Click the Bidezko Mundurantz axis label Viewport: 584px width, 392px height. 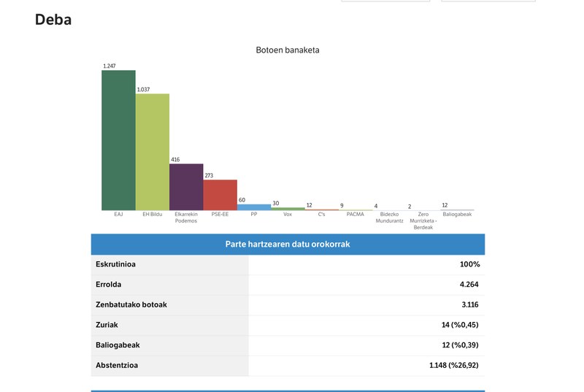(x=389, y=218)
